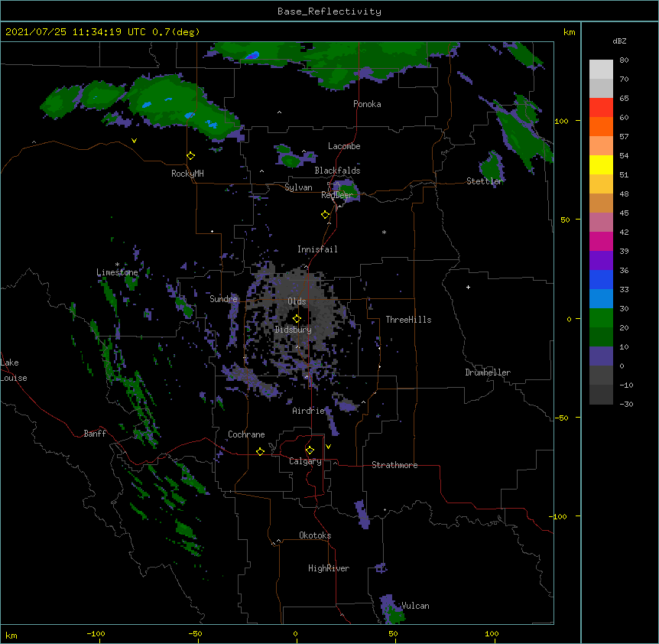Click the Limestone map label
This screenshot has width=659, height=644.
click(x=117, y=272)
